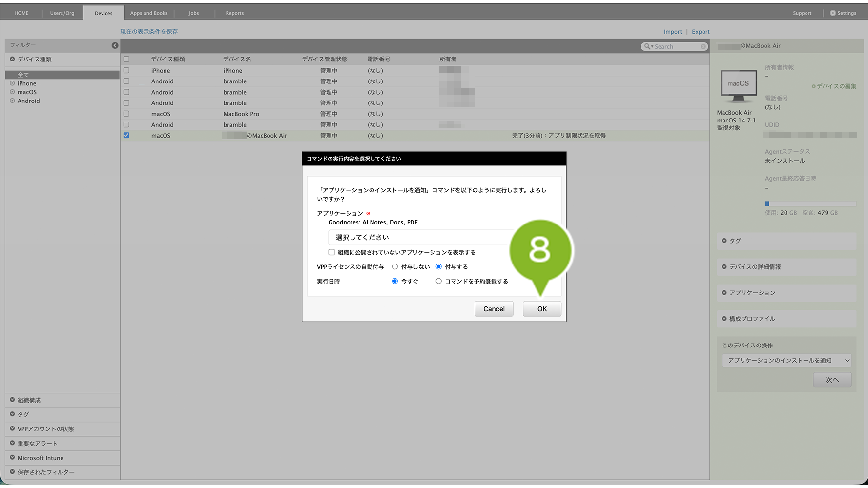This screenshot has width=868, height=488.
Task: Expand the タグ section in device panel
Action: tap(786, 241)
